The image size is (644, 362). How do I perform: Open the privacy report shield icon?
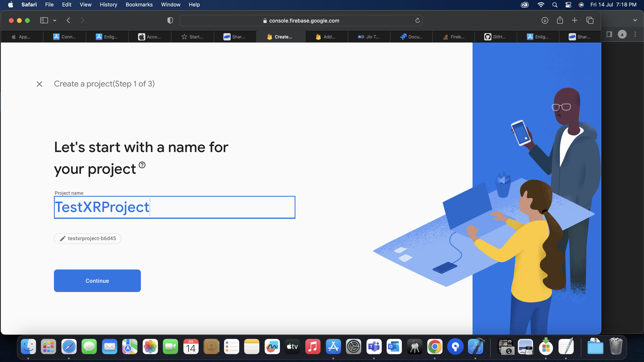[x=170, y=20]
